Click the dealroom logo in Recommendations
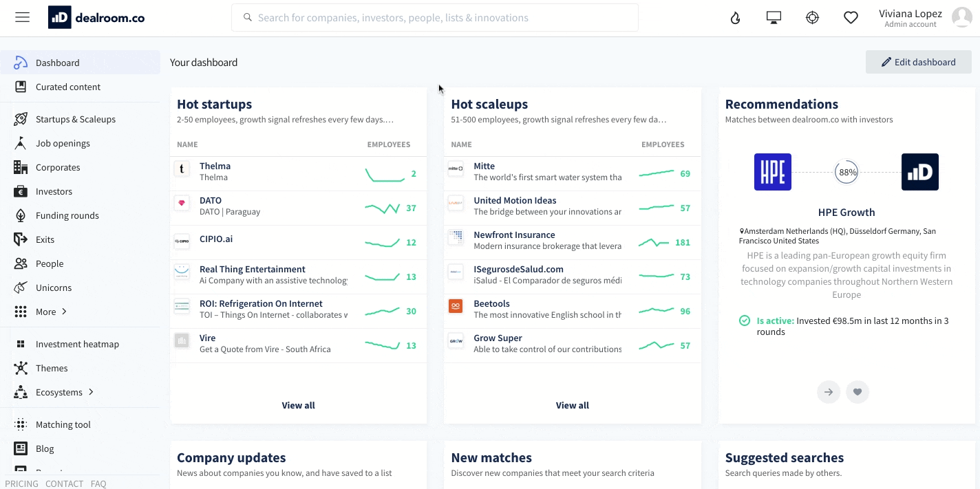The height and width of the screenshot is (489, 980). point(920,172)
